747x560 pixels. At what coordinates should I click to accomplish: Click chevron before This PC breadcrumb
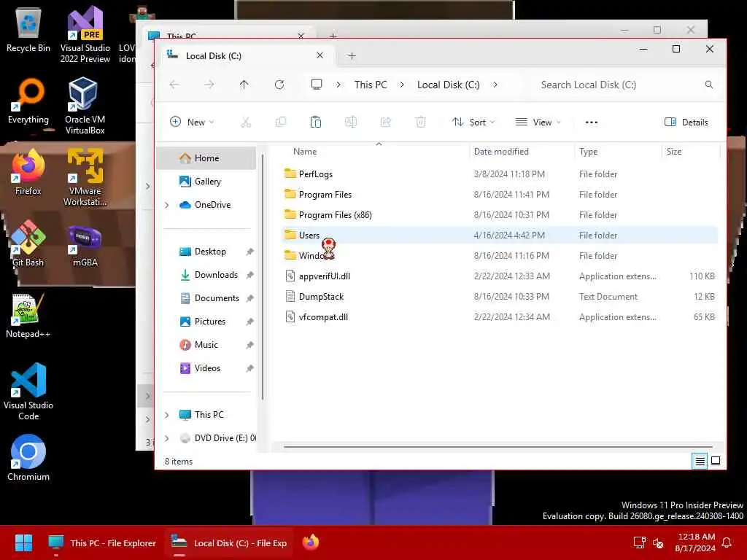click(338, 85)
